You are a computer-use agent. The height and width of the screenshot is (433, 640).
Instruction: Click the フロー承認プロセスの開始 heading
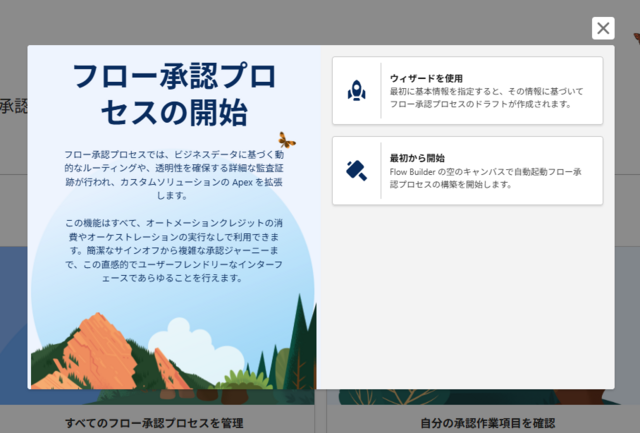pyautogui.click(x=174, y=94)
